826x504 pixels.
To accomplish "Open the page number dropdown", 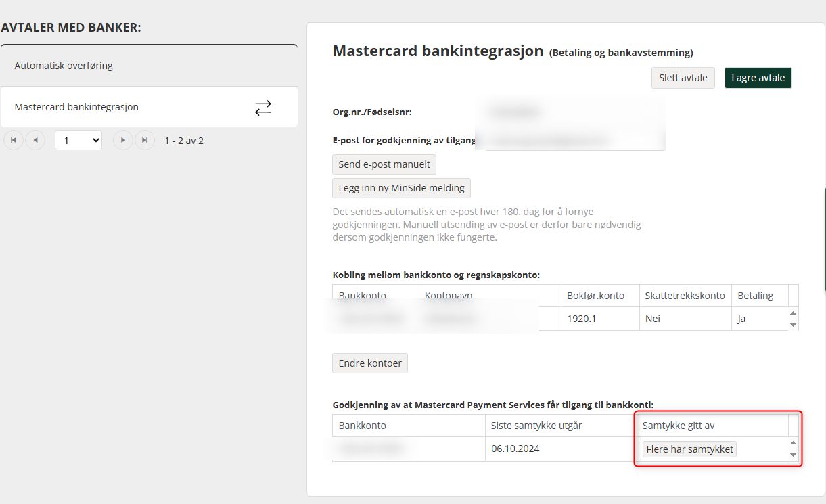I will pyautogui.click(x=78, y=140).
